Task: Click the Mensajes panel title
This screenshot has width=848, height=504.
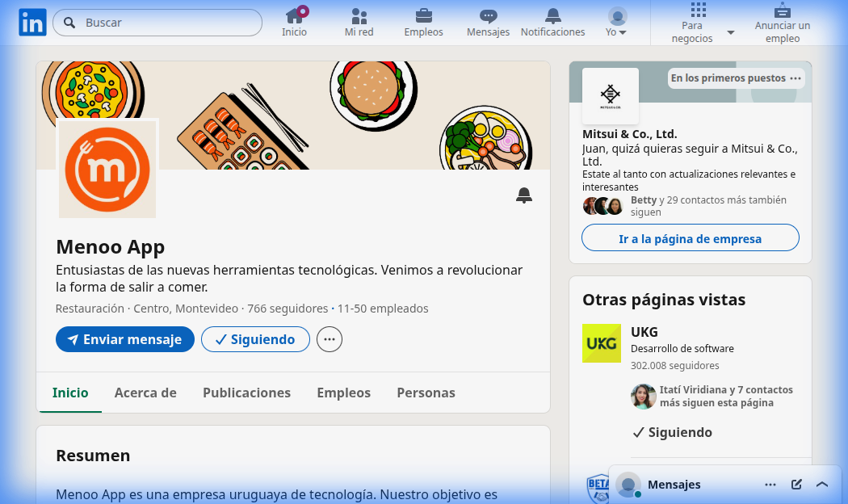Action: point(674,485)
